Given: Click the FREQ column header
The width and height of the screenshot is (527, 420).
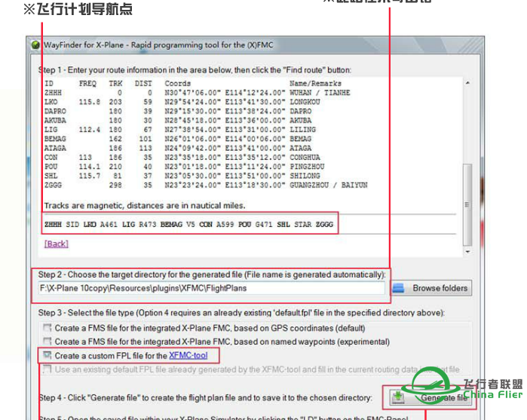Looking at the screenshot, I should tap(87, 84).
